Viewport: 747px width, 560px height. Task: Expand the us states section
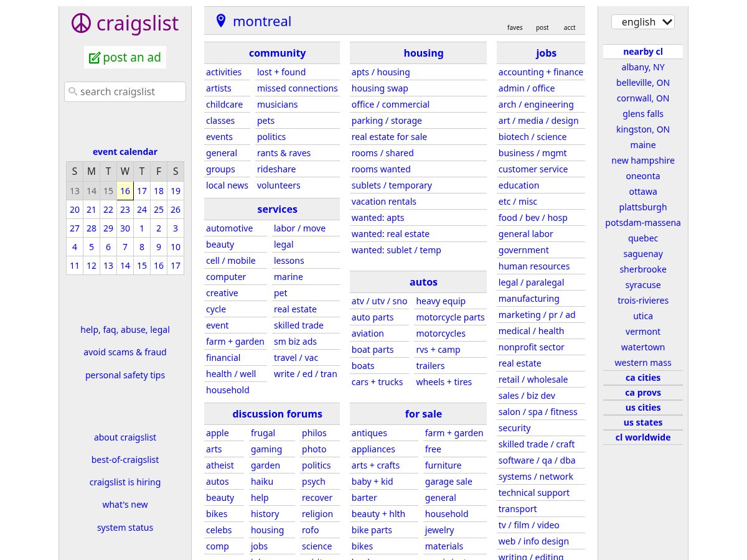pyautogui.click(x=643, y=422)
